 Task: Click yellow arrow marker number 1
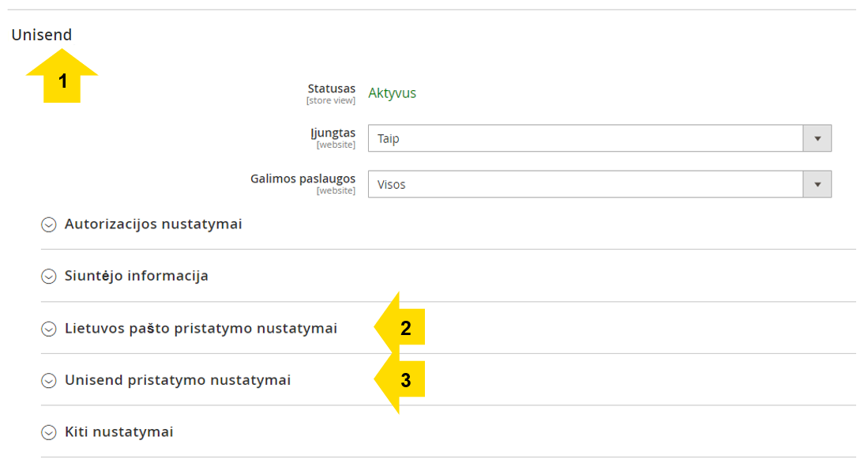pyautogui.click(x=62, y=76)
